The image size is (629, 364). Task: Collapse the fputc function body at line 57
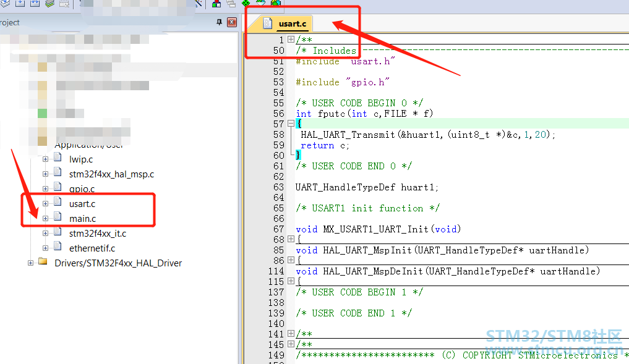pyautogui.click(x=291, y=124)
